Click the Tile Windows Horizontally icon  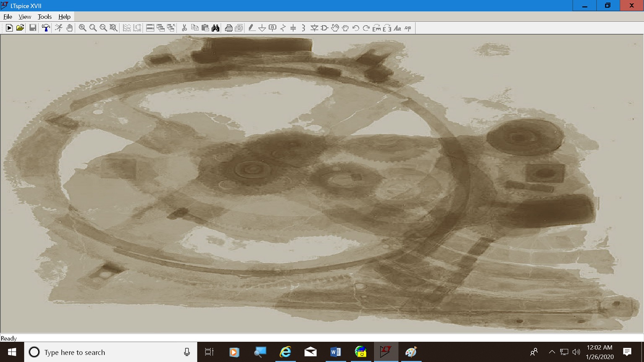tap(150, 28)
